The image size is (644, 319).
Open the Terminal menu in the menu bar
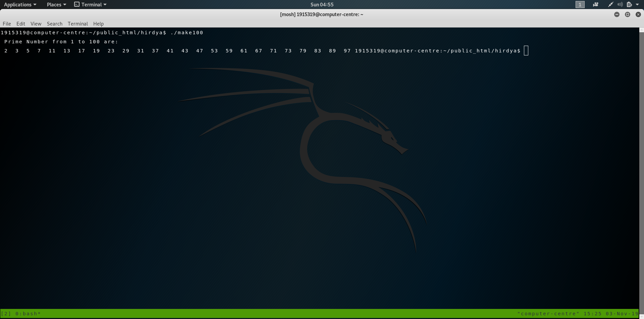[x=78, y=24]
